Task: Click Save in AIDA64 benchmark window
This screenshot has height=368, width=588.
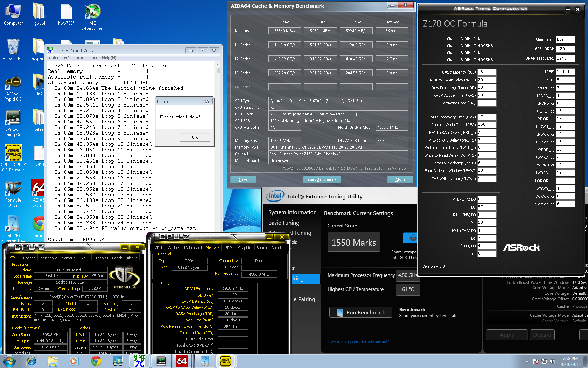Action: [243, 179]
